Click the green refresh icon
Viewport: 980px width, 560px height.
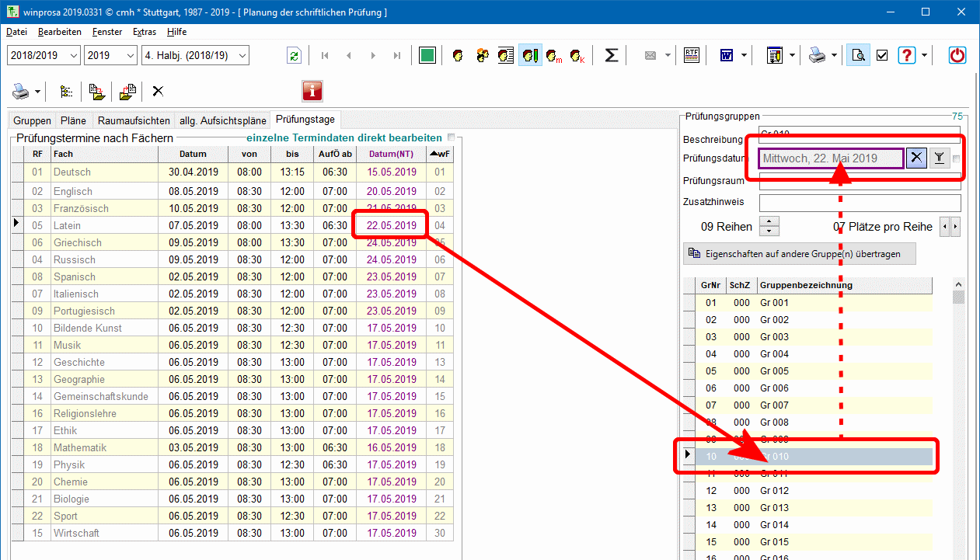click(294, 55)
